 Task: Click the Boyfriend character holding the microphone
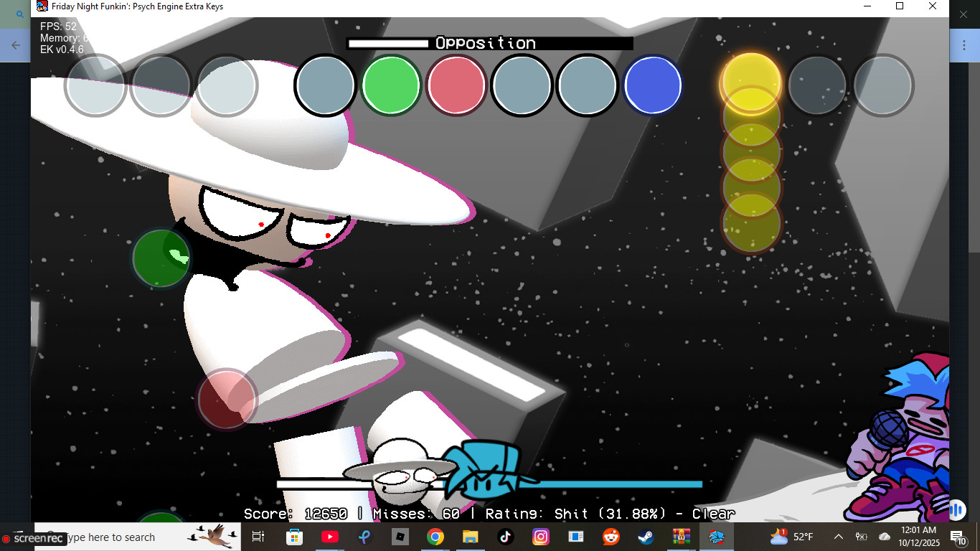[897, 438]
